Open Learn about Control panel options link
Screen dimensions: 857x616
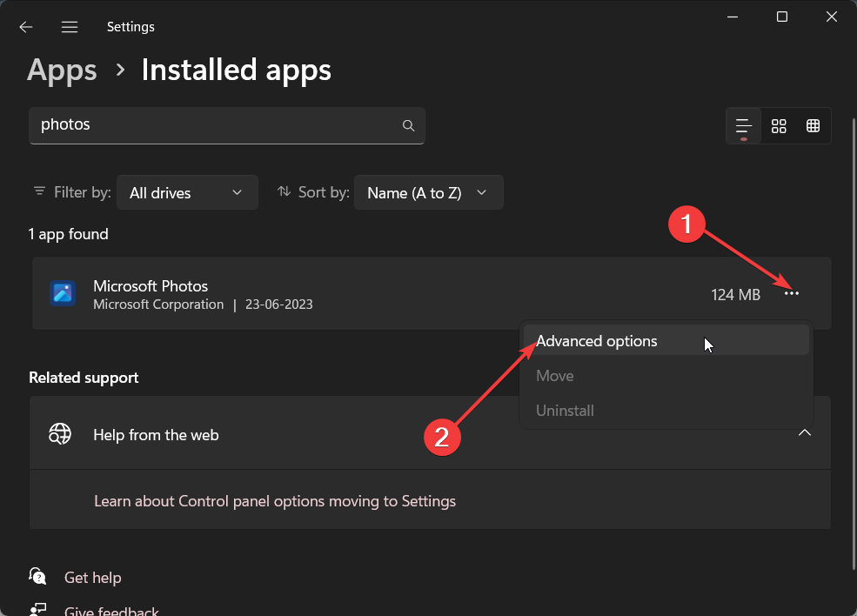point(275,501)
